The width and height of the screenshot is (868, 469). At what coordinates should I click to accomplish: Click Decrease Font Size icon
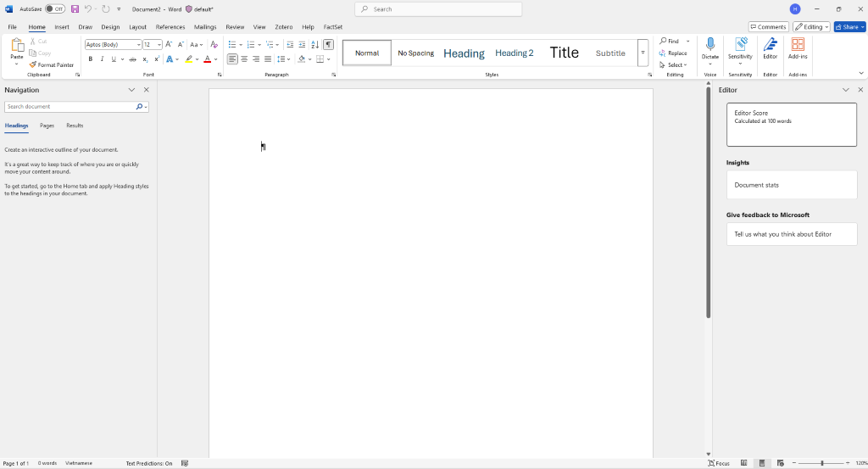coord(181,44)
